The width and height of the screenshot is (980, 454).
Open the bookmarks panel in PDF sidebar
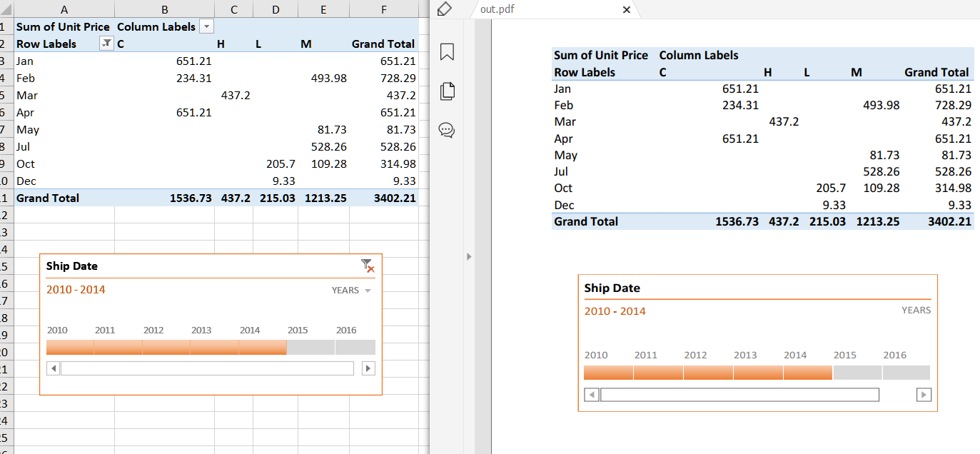coord(448,52)
